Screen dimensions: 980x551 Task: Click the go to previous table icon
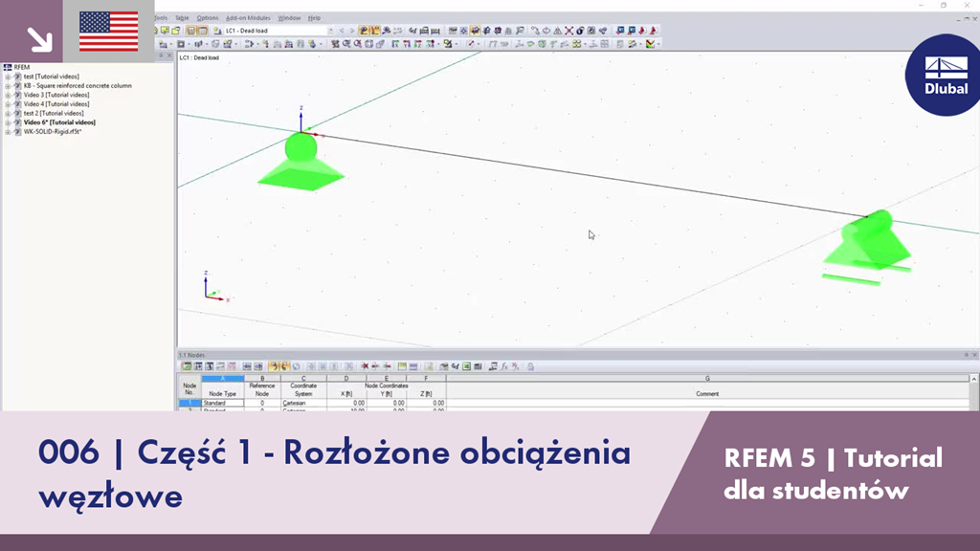(247, 366)
